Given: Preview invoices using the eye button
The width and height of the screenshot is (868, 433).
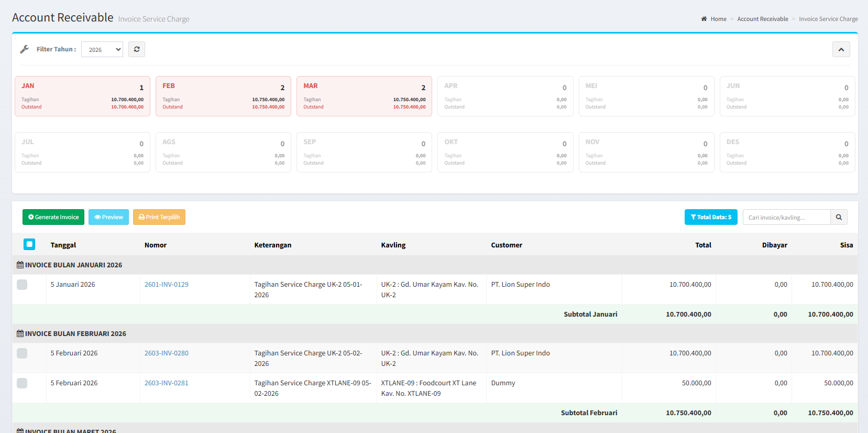Looking at the screenshot, I should tap(108, 217).
